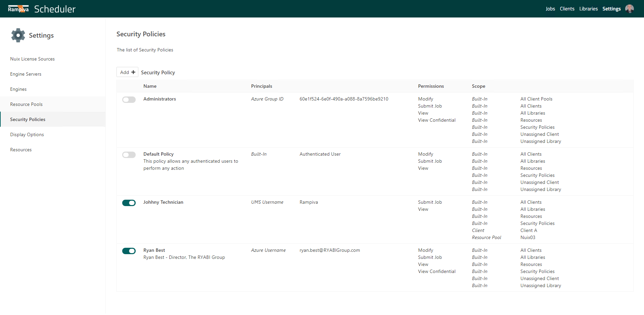Select Resources in the settings sidebar

(21, 150)
